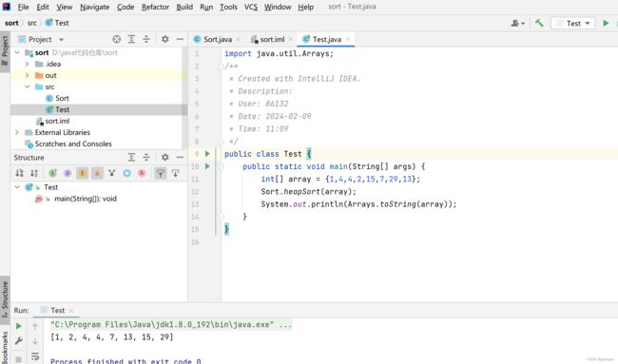
Task: Click src in navigation breadcrumb
Action: point(32,23)
